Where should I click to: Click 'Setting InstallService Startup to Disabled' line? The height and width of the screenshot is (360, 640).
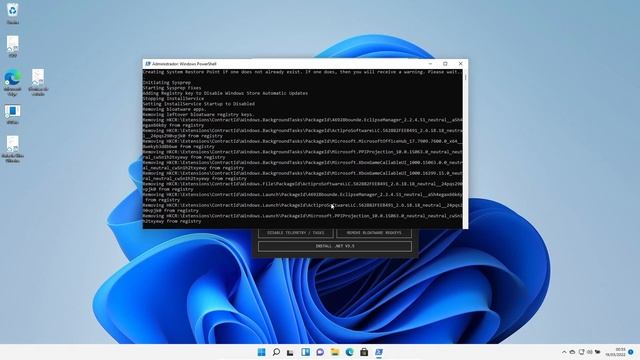[199, 104]
